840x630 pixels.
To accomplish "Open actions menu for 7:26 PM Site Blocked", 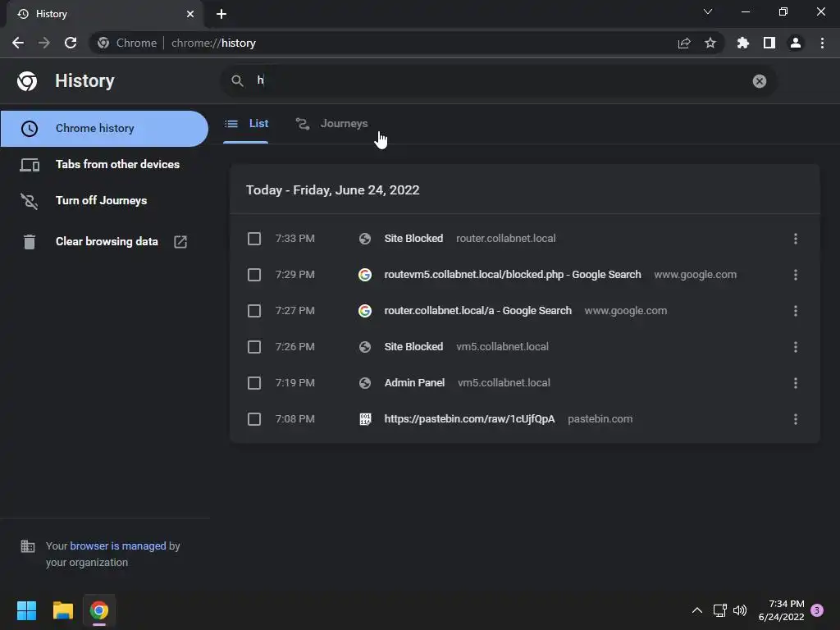I will coord(796,347).
